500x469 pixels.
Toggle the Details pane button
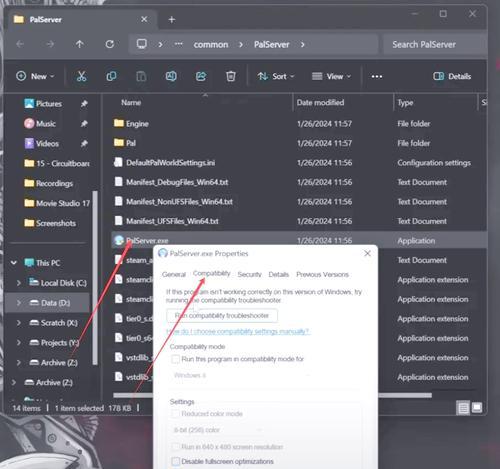tap(452, 76)
